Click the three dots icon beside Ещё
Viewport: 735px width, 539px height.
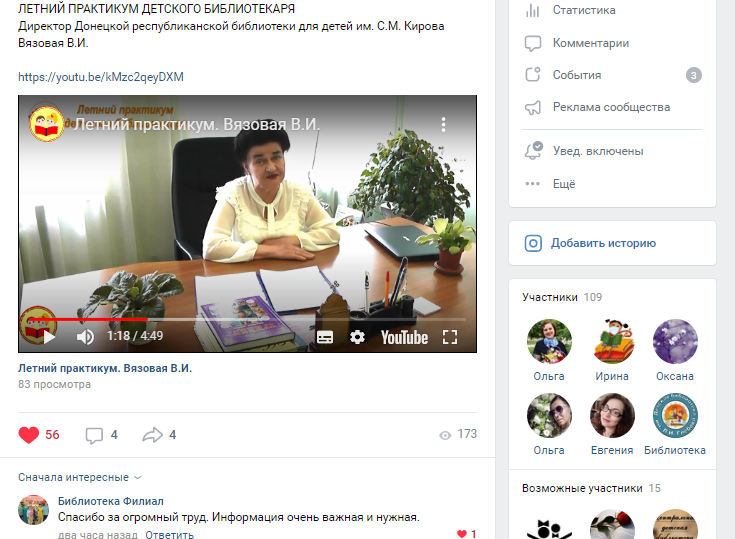click(x=532, y=184)
